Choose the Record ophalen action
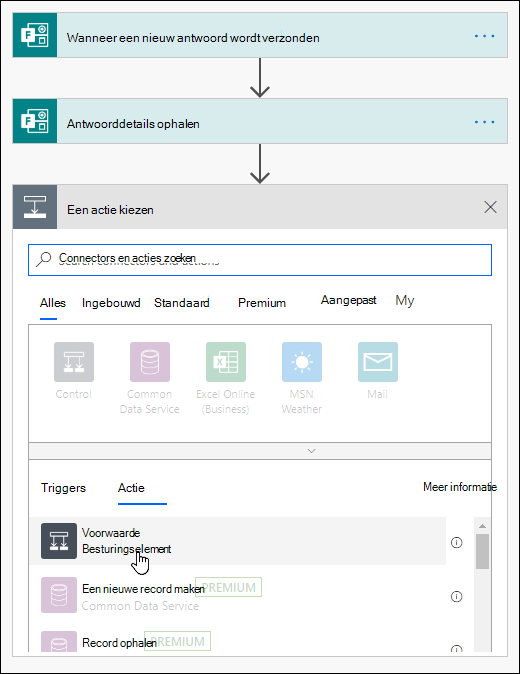 [238, 641]
